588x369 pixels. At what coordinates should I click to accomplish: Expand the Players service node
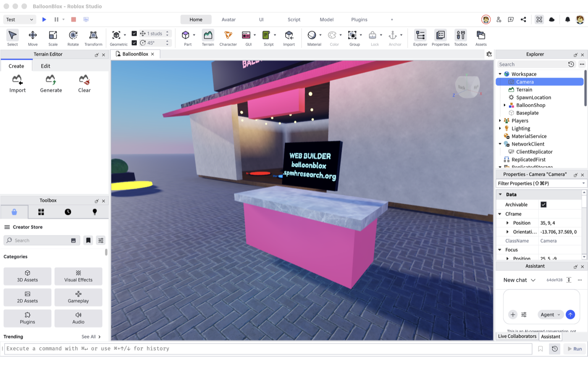500,121
